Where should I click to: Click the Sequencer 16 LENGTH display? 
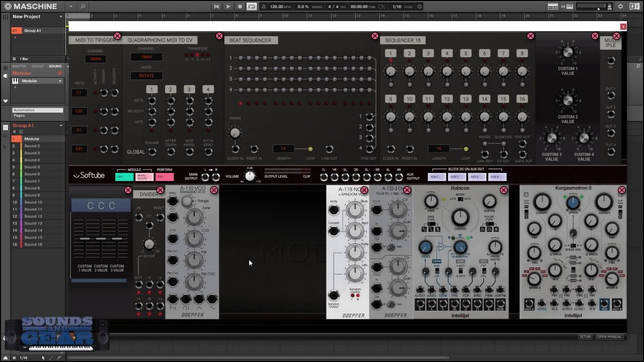439,149
